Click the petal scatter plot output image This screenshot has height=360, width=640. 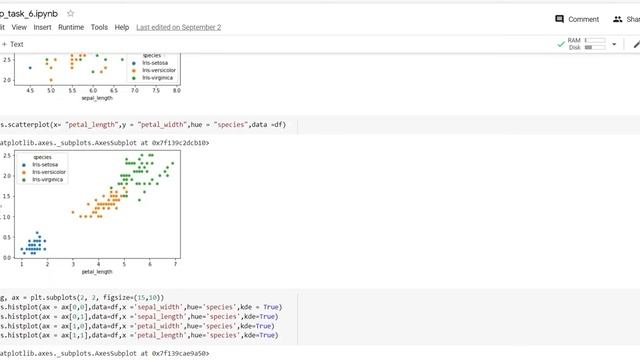(x=91, y=212)
